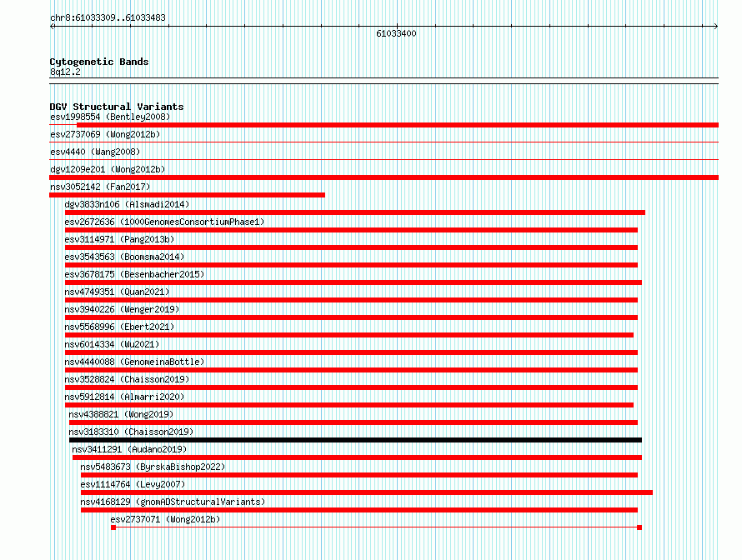This screenshot has width=742, height=560.
Task: Click the thin red esv4440 line
Action: click(384, 160)
